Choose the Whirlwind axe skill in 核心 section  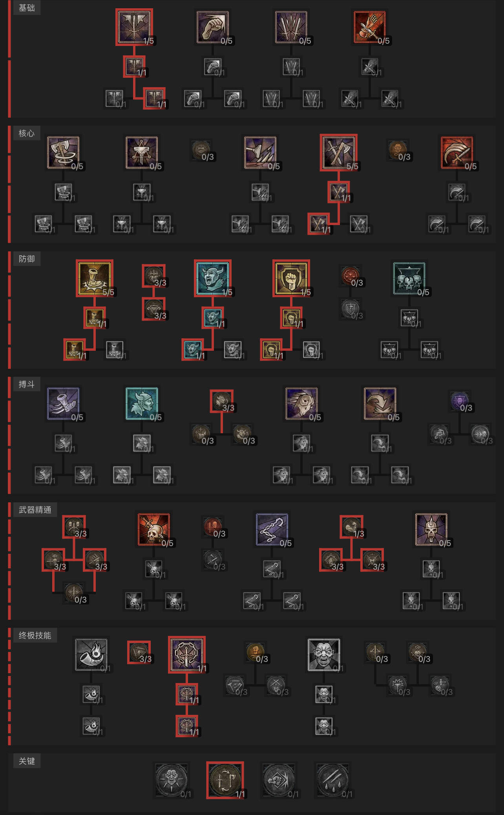(x=63, y=153)
